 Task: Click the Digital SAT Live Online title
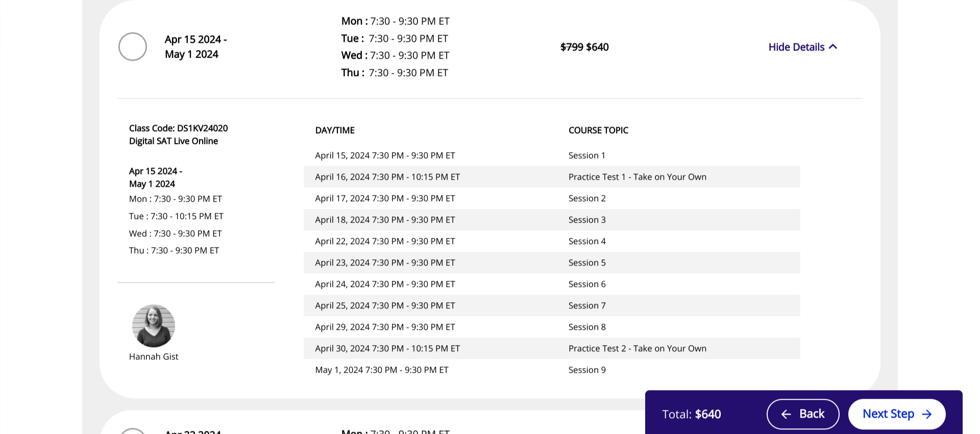pos(174,141)
